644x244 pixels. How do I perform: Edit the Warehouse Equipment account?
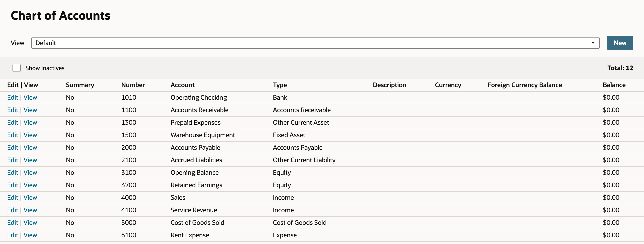click(13, 135)
